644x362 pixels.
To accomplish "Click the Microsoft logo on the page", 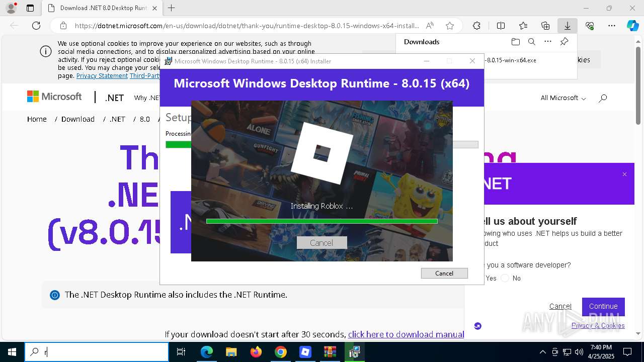I will point(54,97).
